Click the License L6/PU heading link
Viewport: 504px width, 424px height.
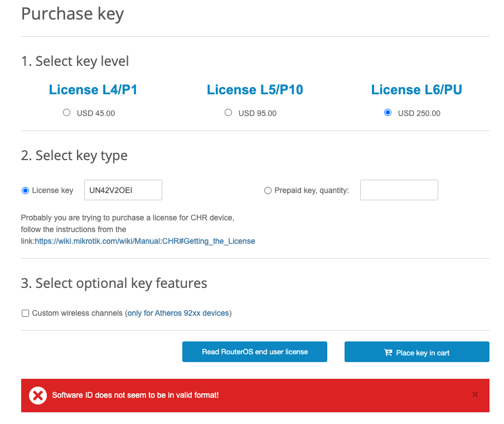coord(416,90)
